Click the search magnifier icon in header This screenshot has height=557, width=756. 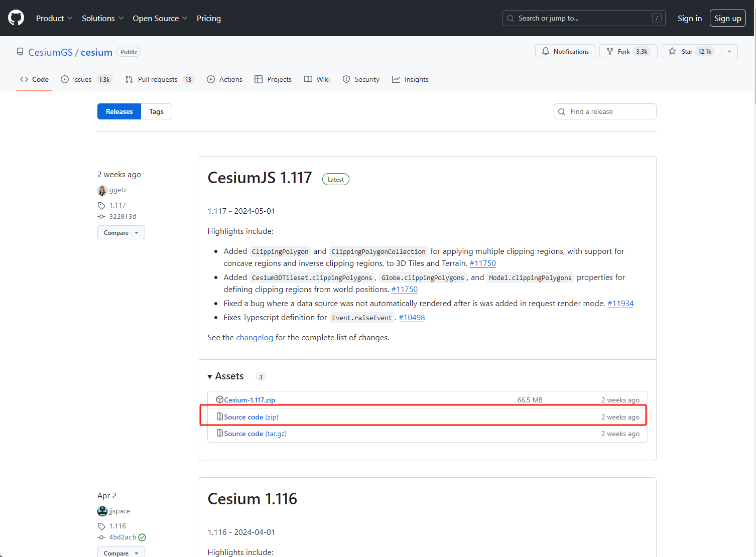click(x=511, y=18)
